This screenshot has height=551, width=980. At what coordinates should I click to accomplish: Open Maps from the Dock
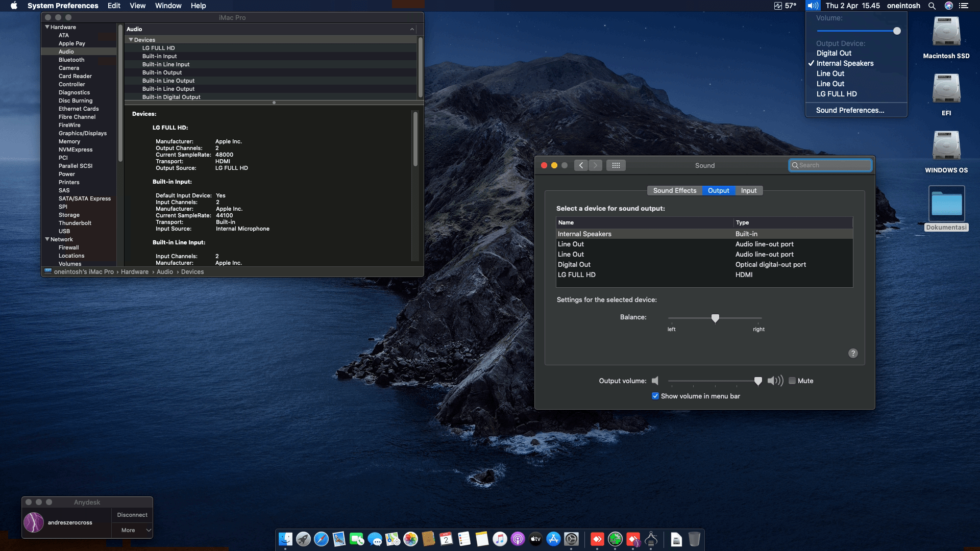click(x=393, y=539)
